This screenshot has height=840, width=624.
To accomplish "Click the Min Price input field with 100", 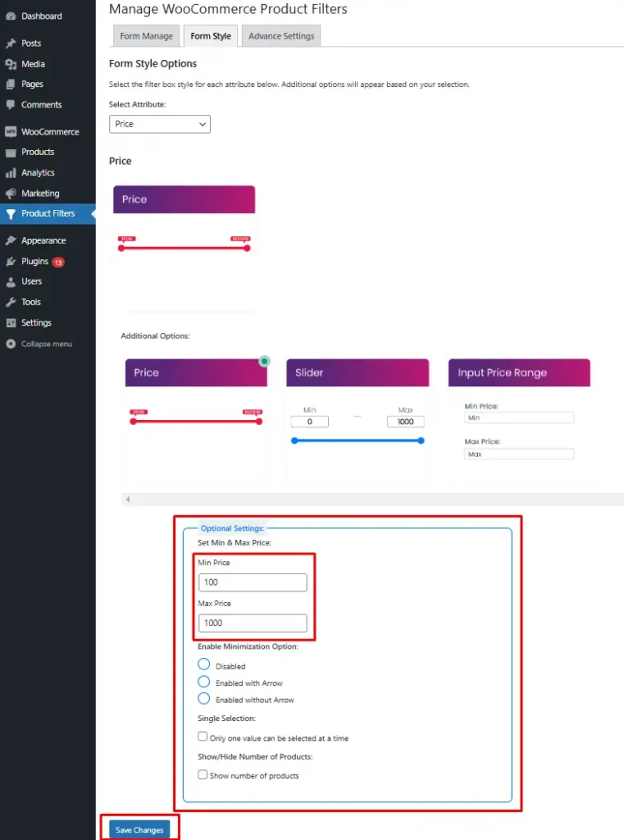I will (x=253, y=582).
